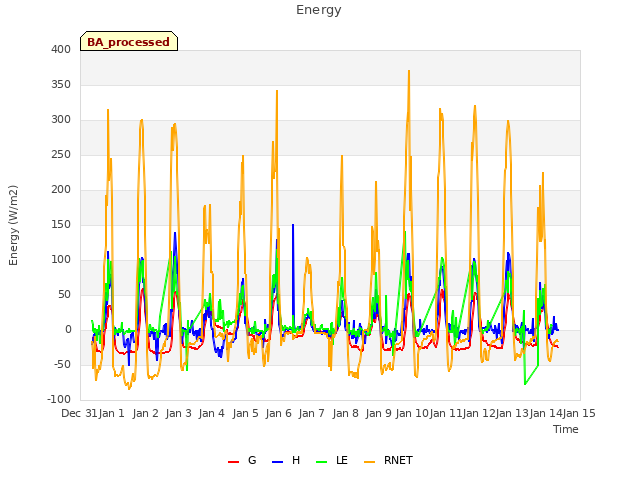
Task: Click the Energy chart title
Action: [318, 10]
